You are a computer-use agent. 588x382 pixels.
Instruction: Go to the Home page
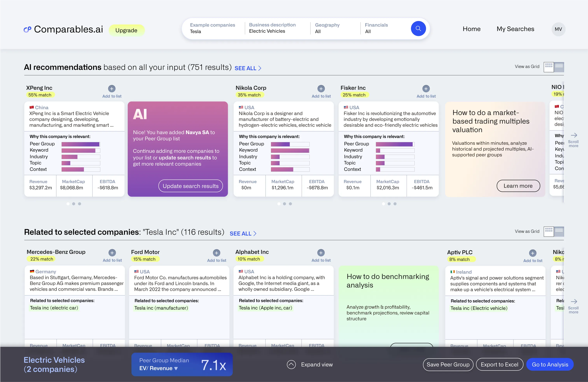pyautogui.click(x=471, y=29)
